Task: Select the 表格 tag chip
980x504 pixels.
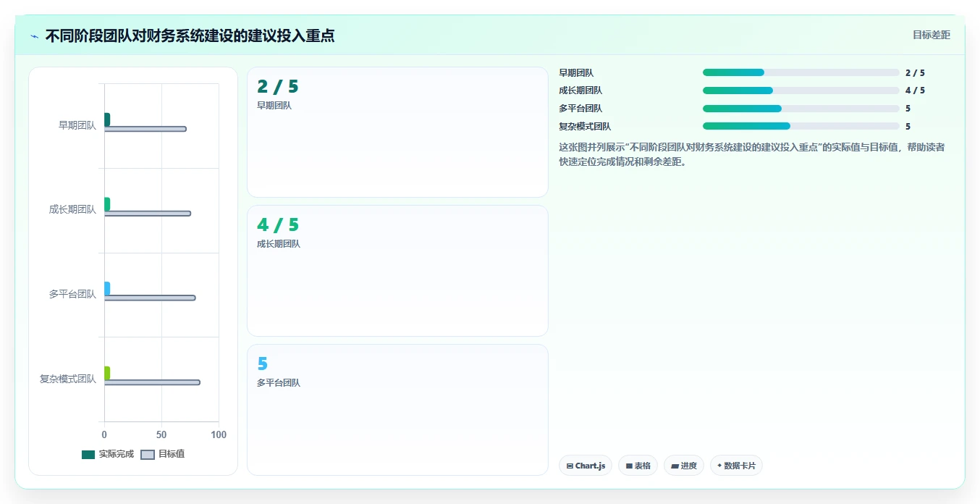Action: click(x=638, y=466)
